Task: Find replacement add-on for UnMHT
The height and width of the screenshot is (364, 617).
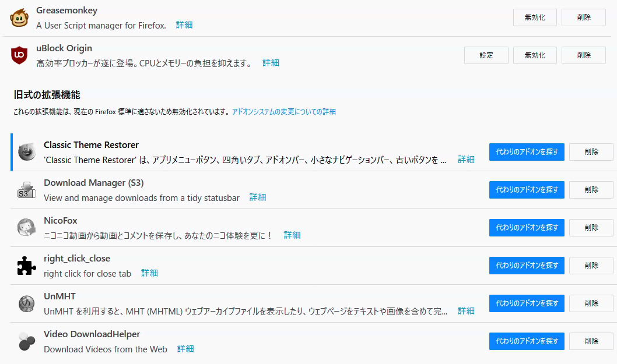Action: click(527, 303)
